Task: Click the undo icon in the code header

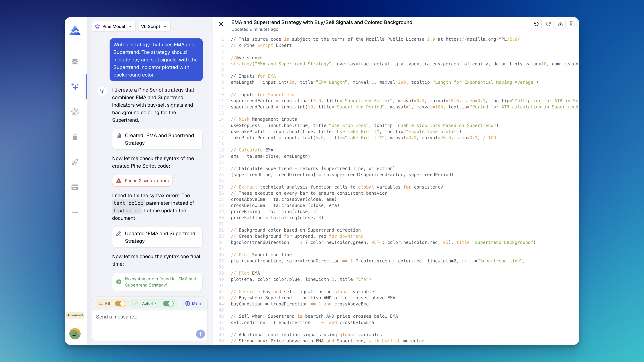Action: pos(536,24)
